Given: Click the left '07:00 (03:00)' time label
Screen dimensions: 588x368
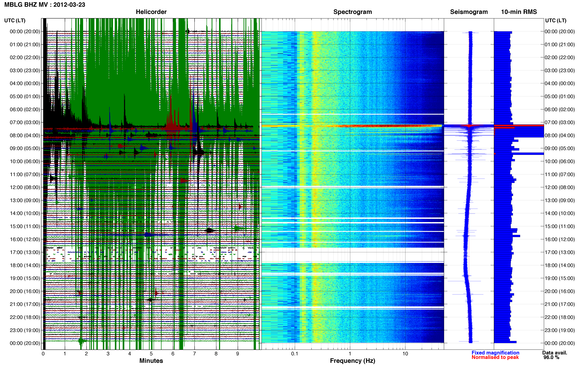Looking at the screenshot, I should [25, 122].
